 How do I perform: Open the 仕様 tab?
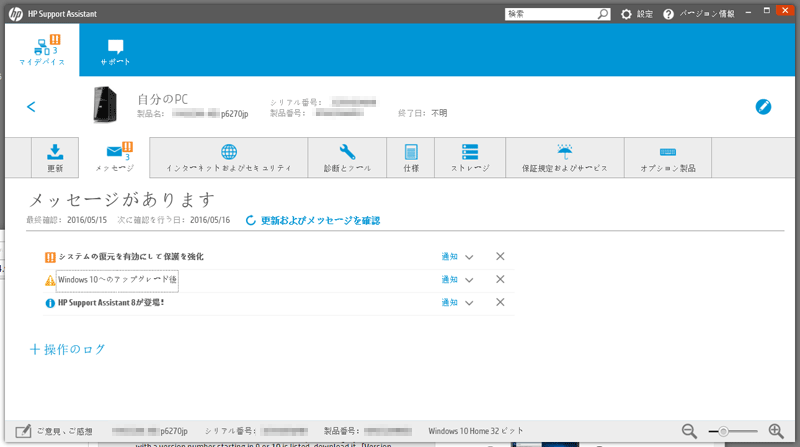pyautogui.click(x=411, y=158)
